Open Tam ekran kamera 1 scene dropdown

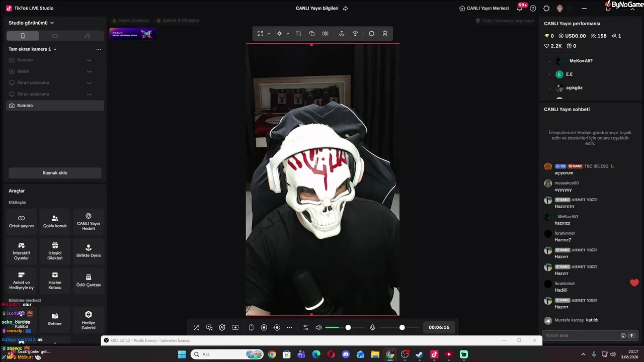33,49
